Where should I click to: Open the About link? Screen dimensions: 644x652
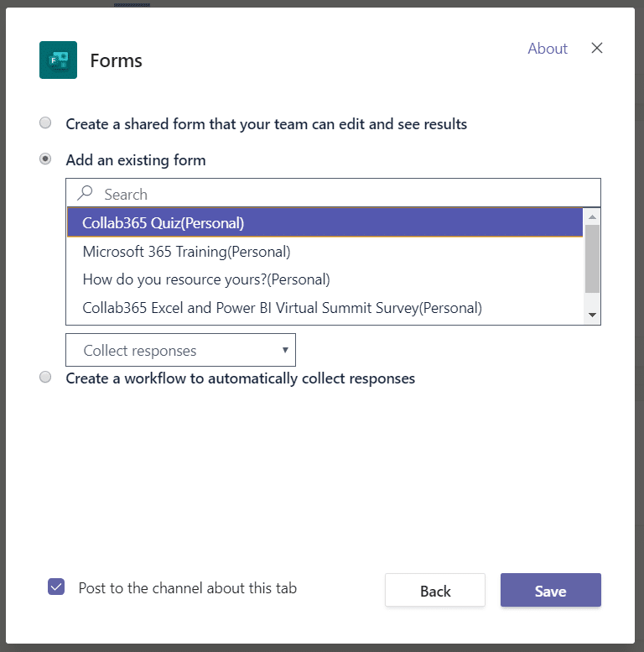548,49
